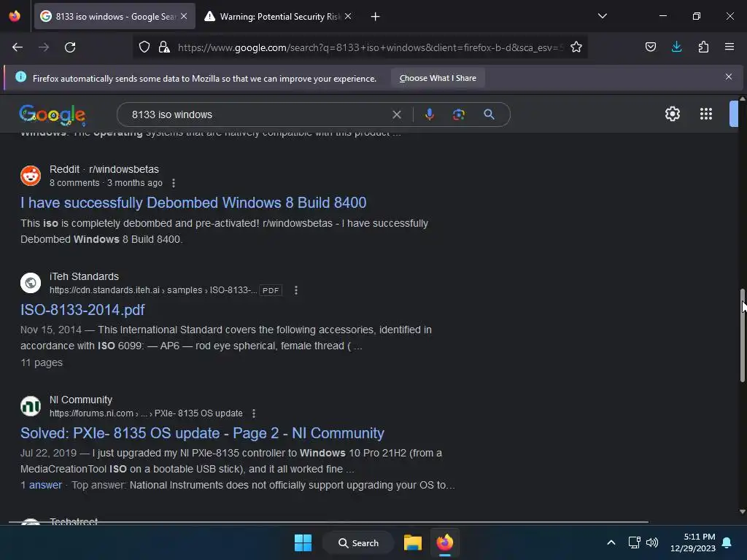Bookmark this page with the star icon
Screen dimensions: 747x560
pyautogui.click(x=576, y=47)
